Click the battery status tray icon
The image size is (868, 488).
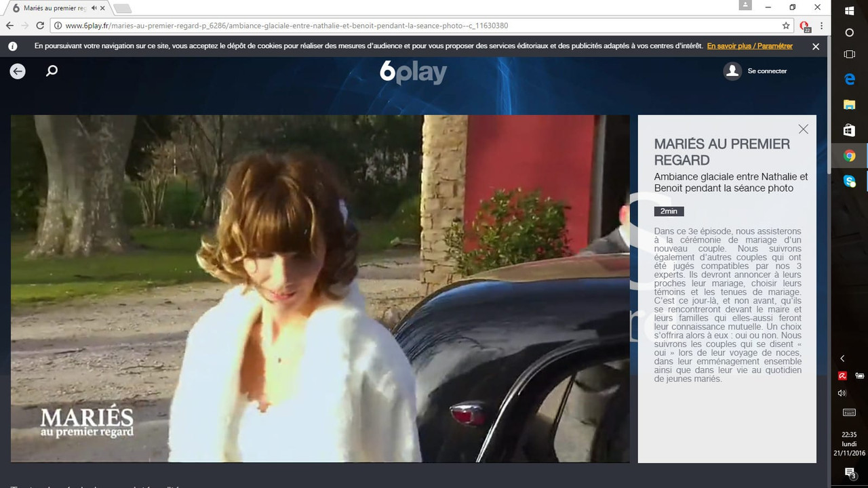(859, 375)
